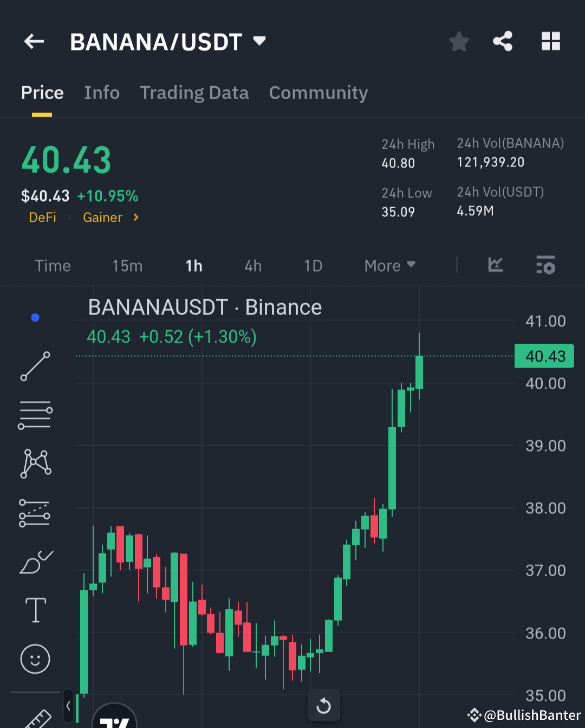The image size is (585, 728).
Task: Select the trend line drawing tool
Action: [x=35, y=366]
